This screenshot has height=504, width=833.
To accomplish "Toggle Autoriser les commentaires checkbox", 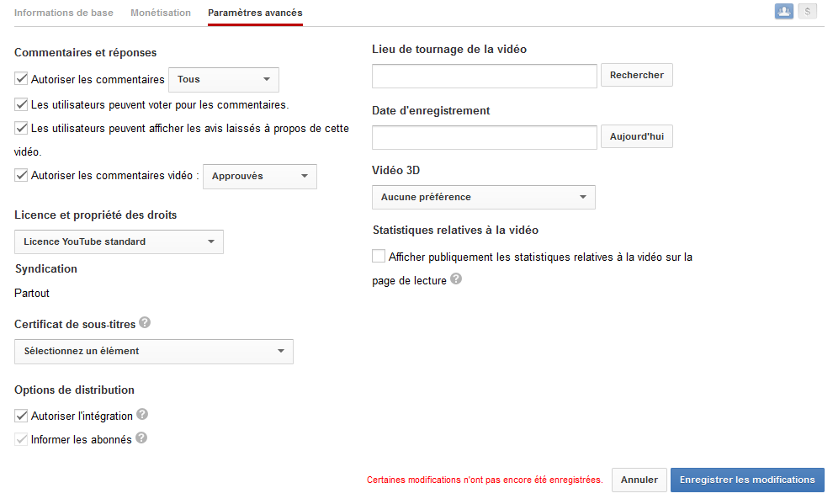I will (x=21, y=78).
